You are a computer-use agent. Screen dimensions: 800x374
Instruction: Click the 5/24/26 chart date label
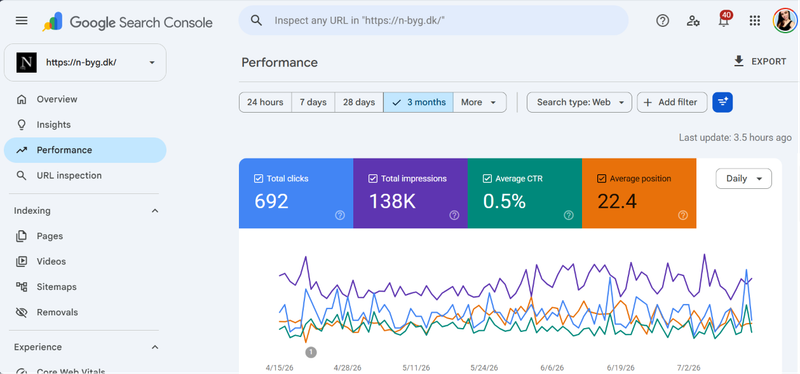pyautogui.click(x=484, y=367)
